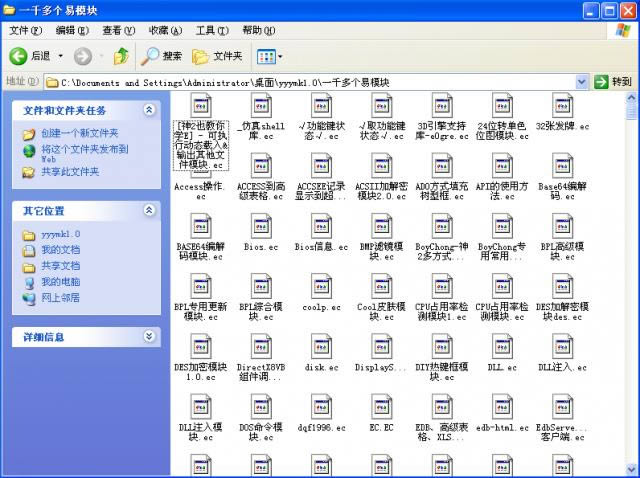The height and width of the screenshot is (478, 640).
Task: Click the address bar path field
Action: click(x=310, y=82)
